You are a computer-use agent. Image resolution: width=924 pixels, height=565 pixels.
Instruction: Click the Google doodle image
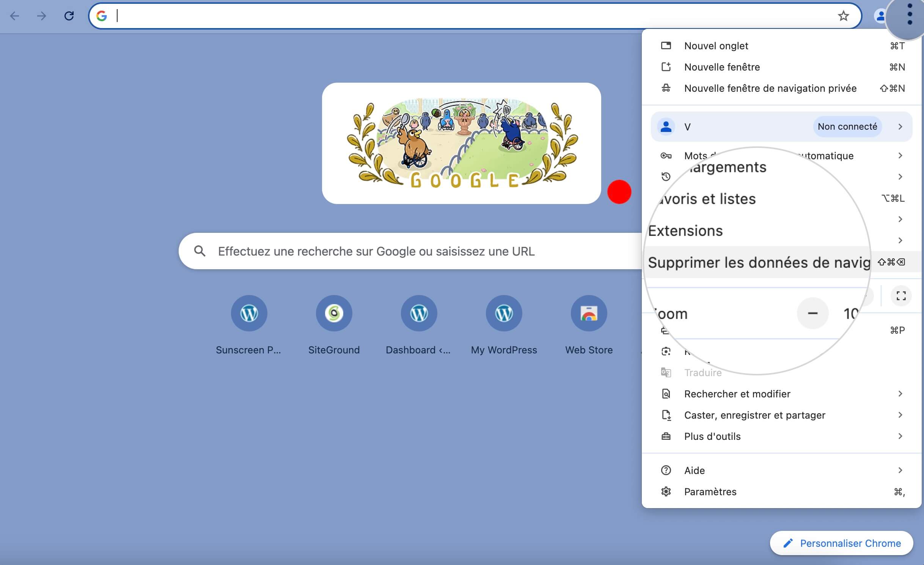pyautogui.click(x=462, y=143)
